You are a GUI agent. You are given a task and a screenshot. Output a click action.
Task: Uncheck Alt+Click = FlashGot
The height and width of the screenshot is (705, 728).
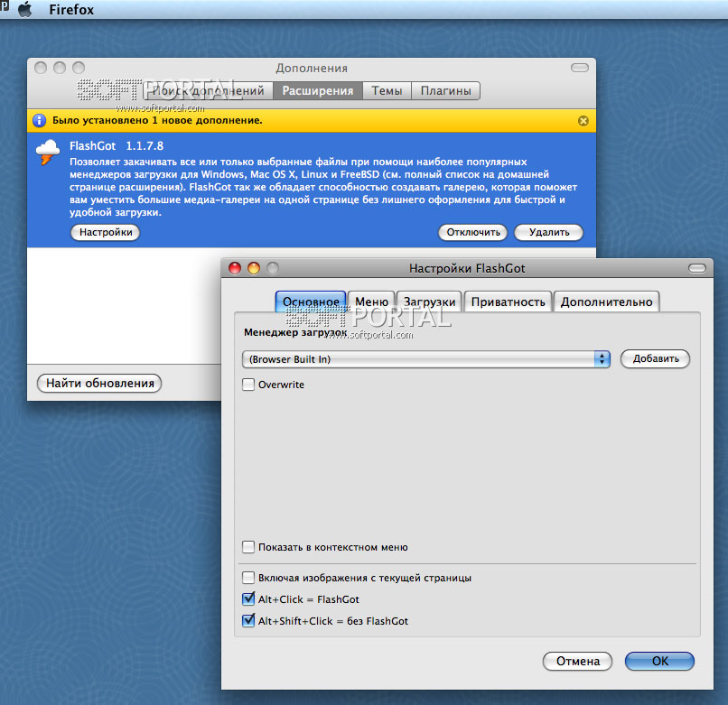[x=248, y=598]
